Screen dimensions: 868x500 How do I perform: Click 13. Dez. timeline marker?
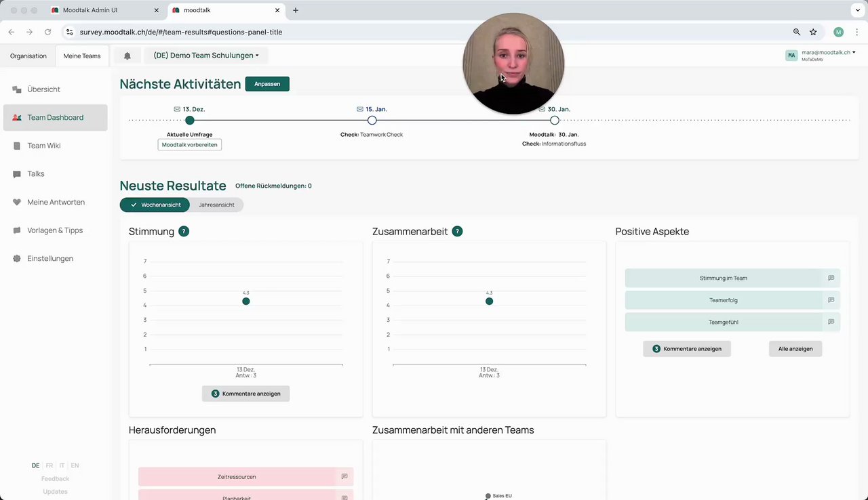click(x=190, y=121)
